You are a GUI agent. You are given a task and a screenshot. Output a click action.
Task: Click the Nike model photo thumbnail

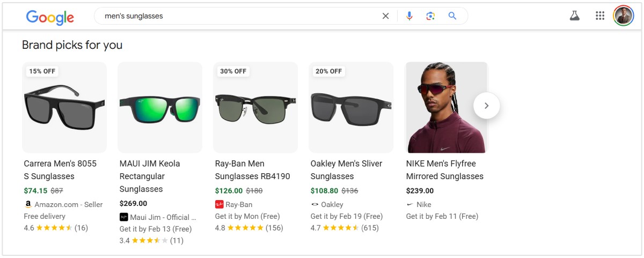pos(446,107)
